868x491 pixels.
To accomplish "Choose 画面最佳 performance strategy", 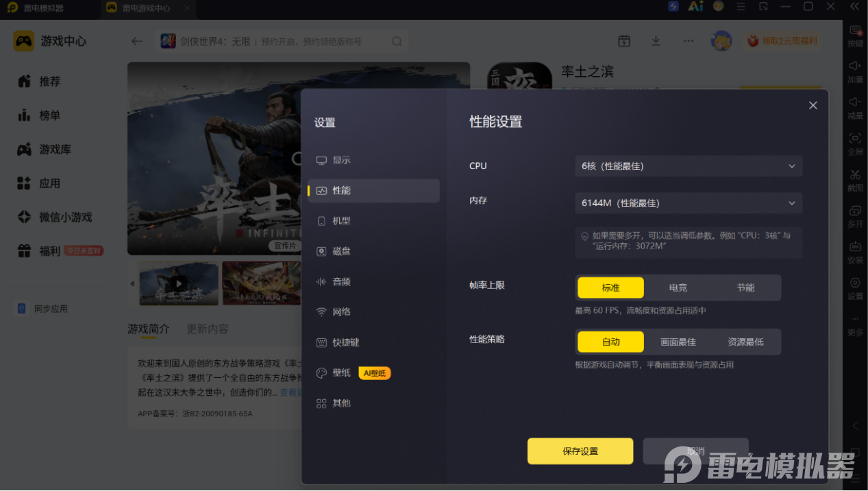I will point(678,342).
